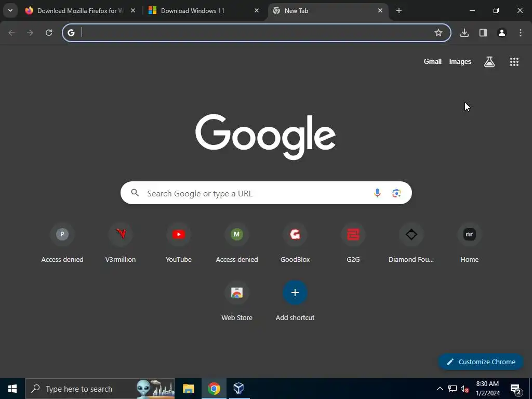Switch to the Download Windows 11 tab
Image resolution: width=532 pixels, height=399 pixels.
click(x=204, y=10)
